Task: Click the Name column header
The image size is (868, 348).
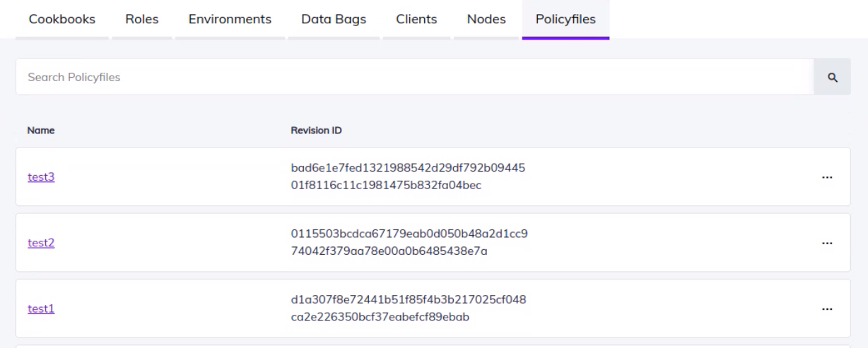Action: [41, 131]
